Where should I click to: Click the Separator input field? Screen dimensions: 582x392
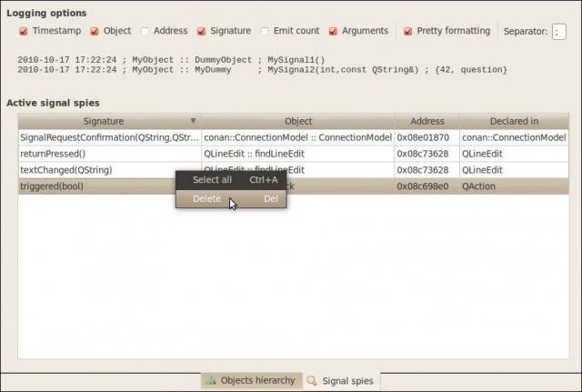tap(558, 32)
